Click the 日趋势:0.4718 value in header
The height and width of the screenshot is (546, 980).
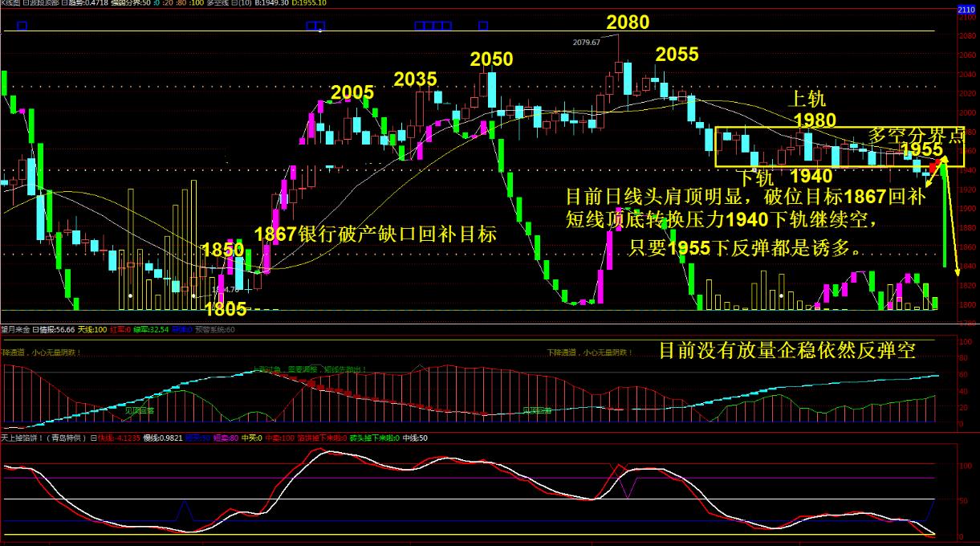coord(84,4)
